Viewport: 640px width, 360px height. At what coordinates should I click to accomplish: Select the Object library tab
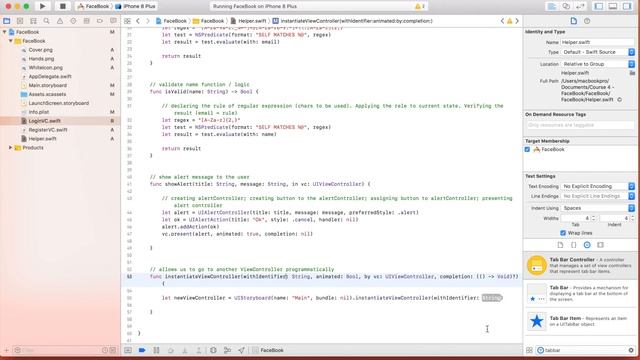(x=587, y=245)
